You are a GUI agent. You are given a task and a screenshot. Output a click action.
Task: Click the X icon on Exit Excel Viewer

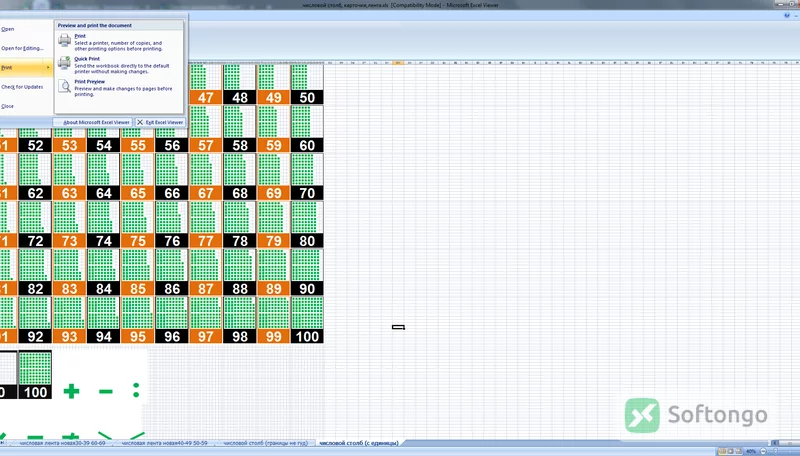pyautogui.click(x=140, y=122)
